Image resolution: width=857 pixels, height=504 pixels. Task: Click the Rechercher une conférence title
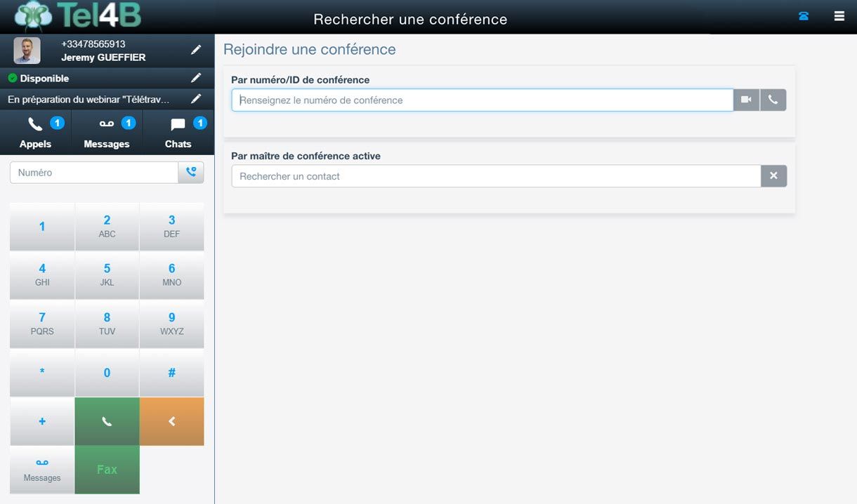410,19
